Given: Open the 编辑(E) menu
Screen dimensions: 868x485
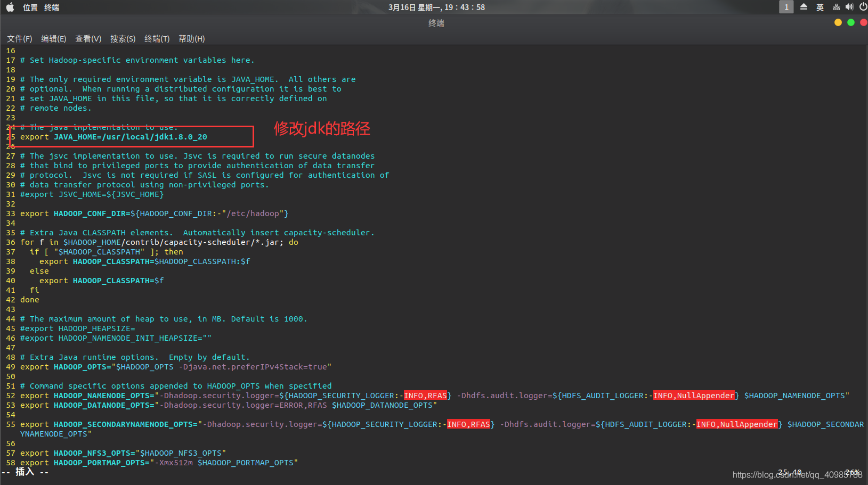Looking at the screenshot, I should pos(54,39).
